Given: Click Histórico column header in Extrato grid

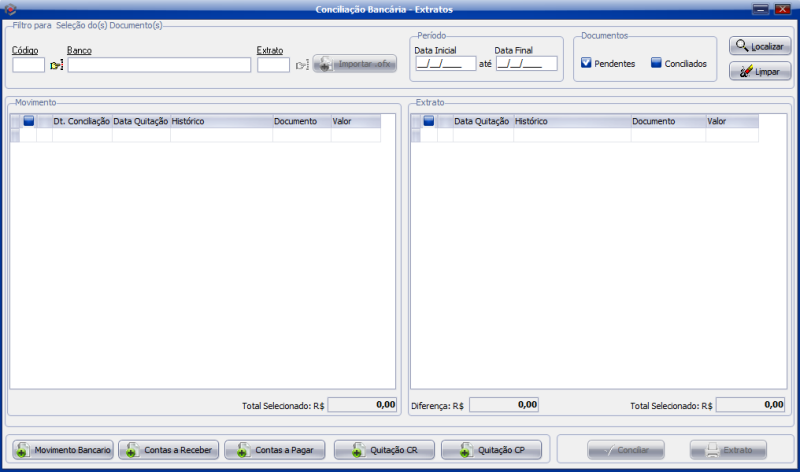Looking at the screenshot, I should point(570,121).
